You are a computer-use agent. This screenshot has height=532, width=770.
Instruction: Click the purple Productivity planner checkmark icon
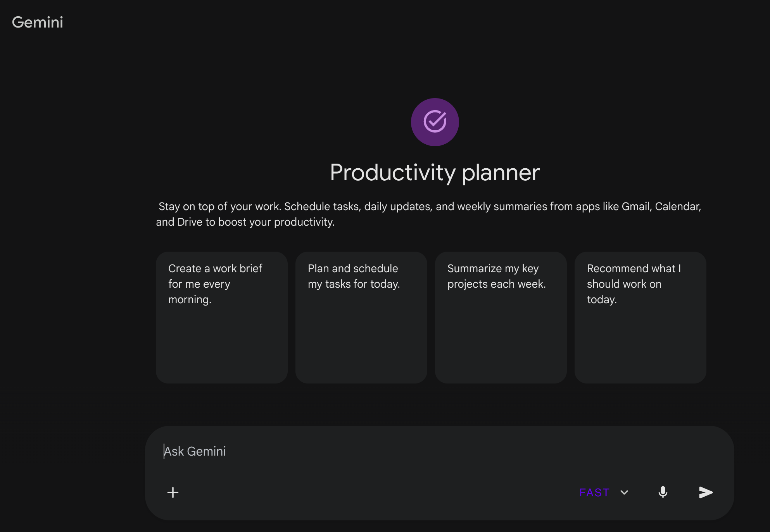point(435,122)
